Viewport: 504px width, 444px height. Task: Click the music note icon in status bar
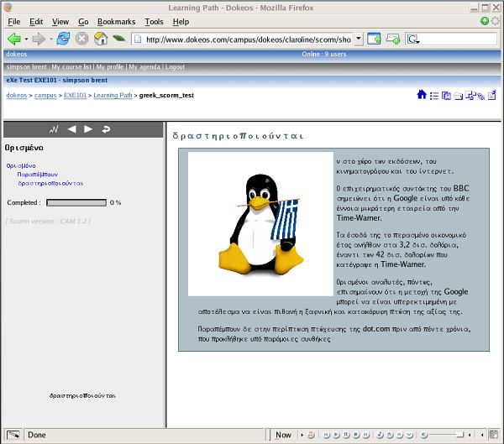(x=311, y=435)
